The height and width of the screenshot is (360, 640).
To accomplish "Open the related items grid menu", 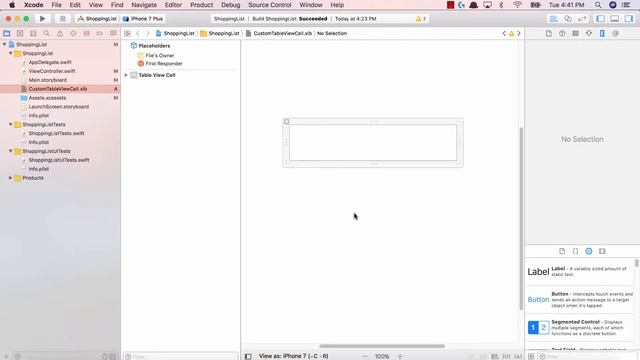I will (127, 33).
